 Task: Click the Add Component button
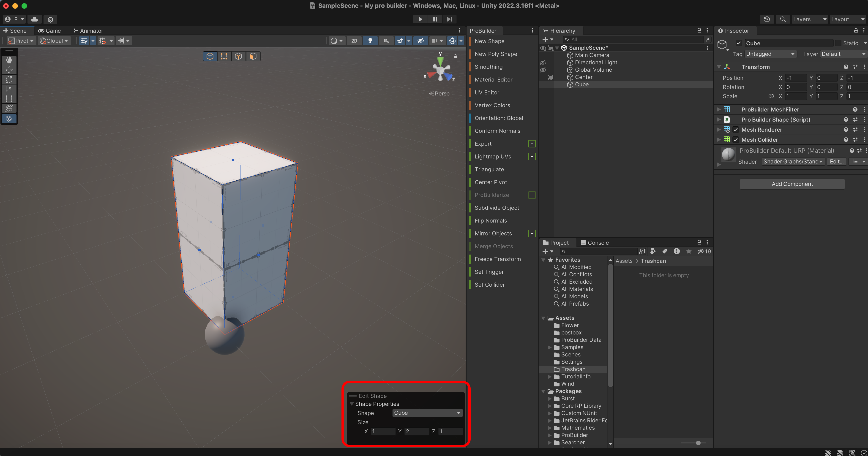tap(792, 184)
